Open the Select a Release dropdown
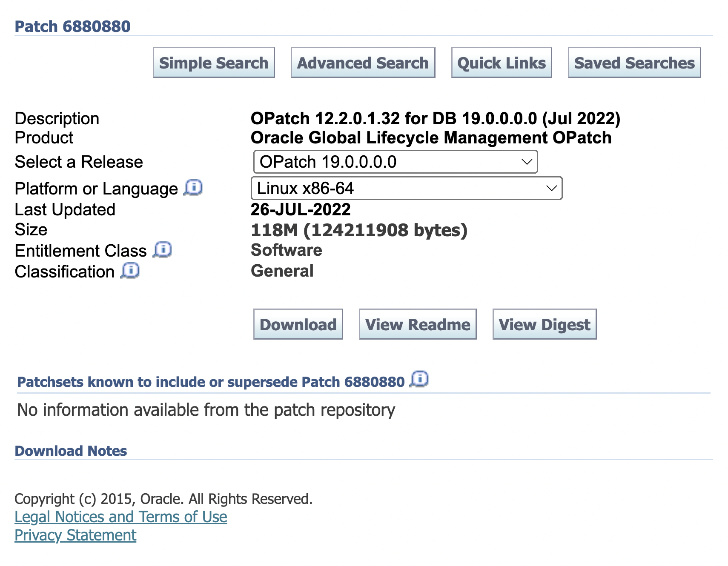Viewport: 728px width, 566px height. (x=396, y=162)
